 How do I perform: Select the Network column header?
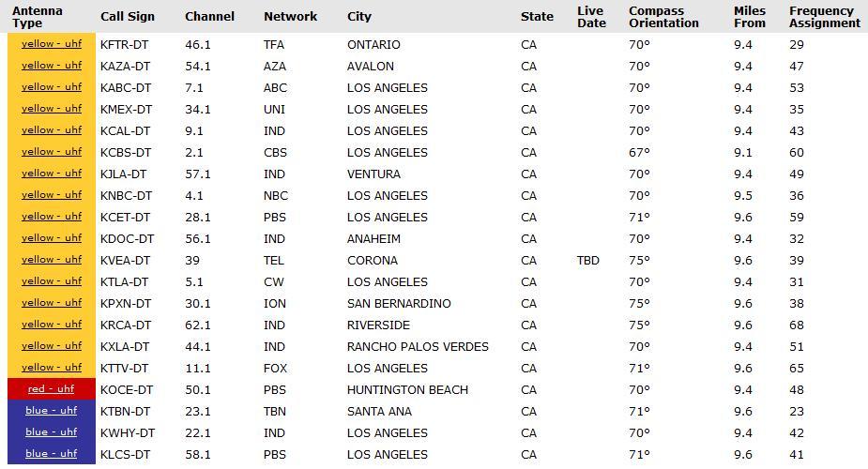coord(291,17)
